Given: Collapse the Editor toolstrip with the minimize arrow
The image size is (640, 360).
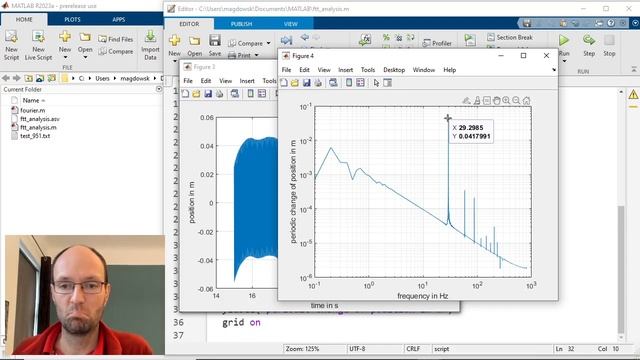Looking at the screenshot, I should pyautogui.click(x=634, y=69).
